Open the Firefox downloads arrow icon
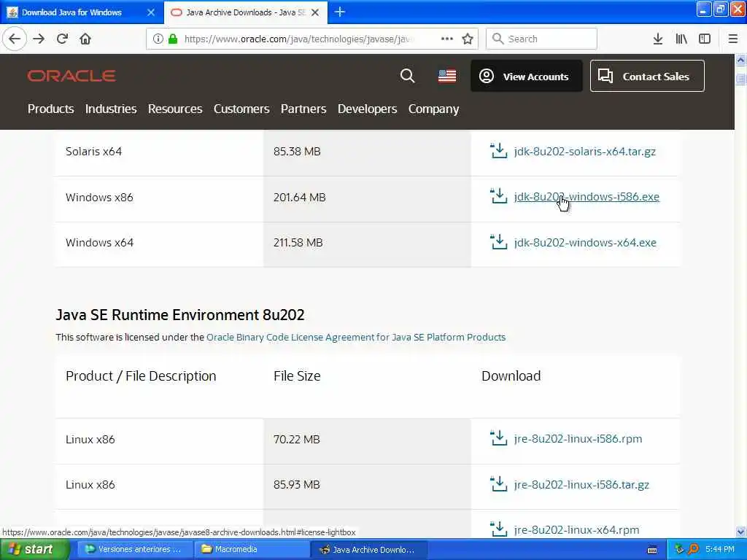Image resolution: width=747 pixels, height=560 pixels. [658, 39]
